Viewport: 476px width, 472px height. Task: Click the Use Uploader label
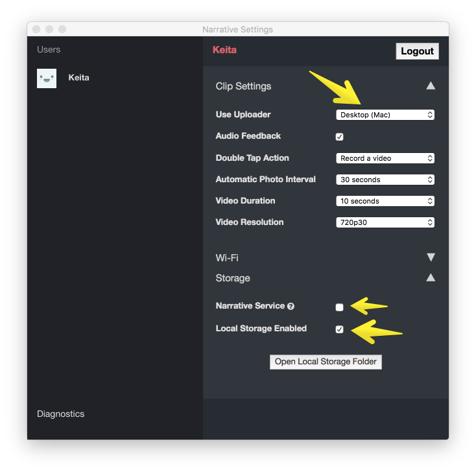[243, 114]
